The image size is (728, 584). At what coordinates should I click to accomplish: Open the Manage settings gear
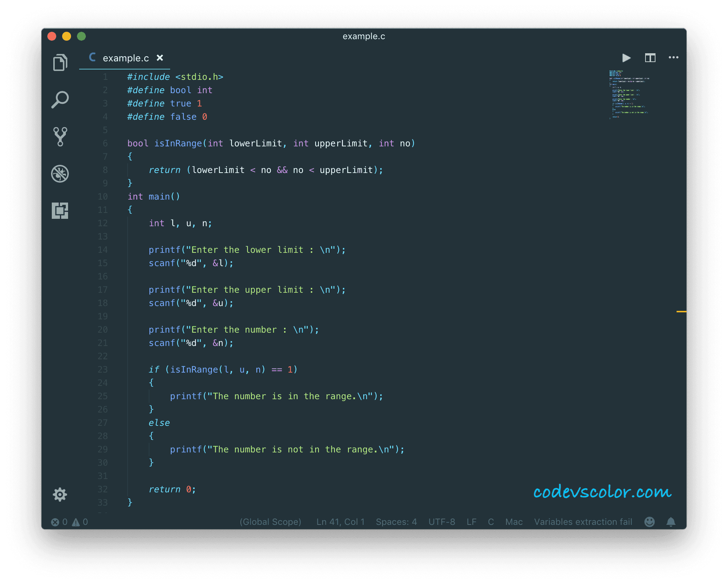(60, 494)
